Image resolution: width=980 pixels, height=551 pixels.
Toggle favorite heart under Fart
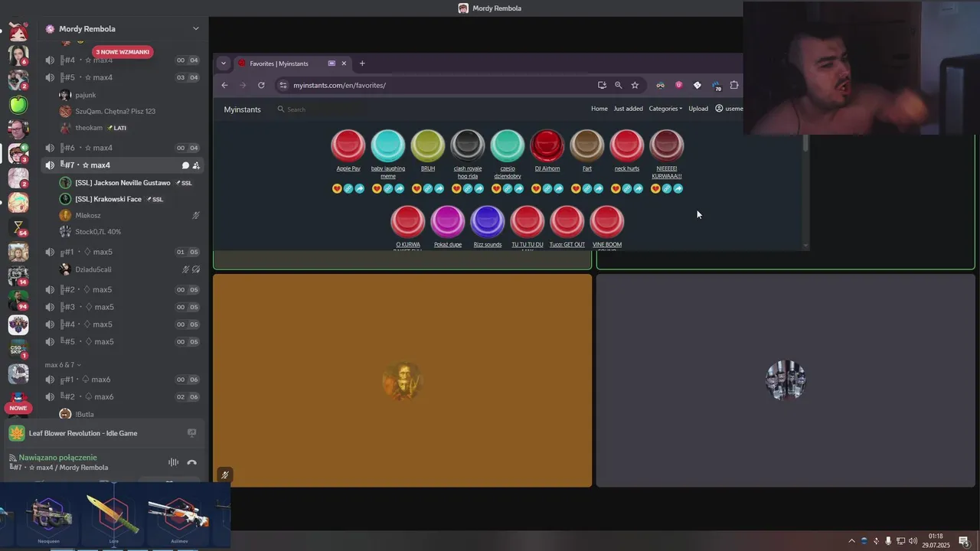tap(576, 188)
